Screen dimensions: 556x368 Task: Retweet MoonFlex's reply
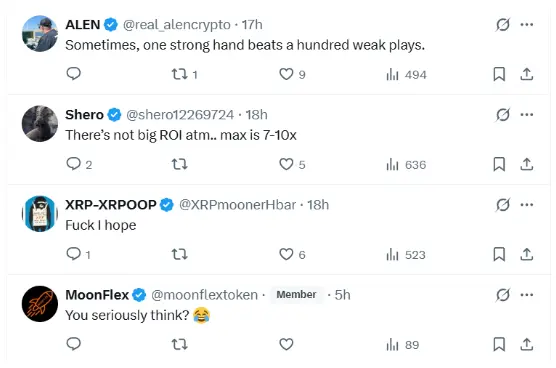pyautogui.click(x=179, y=344)
